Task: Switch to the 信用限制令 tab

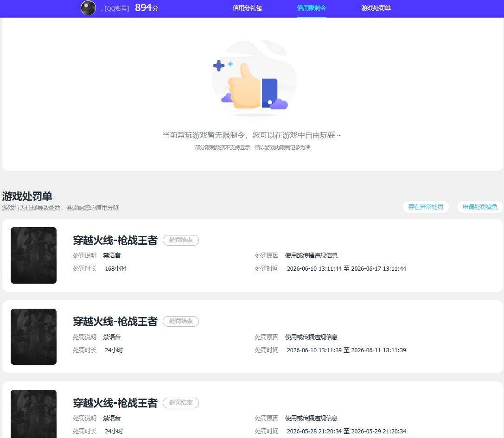Action: pos(312,8)
